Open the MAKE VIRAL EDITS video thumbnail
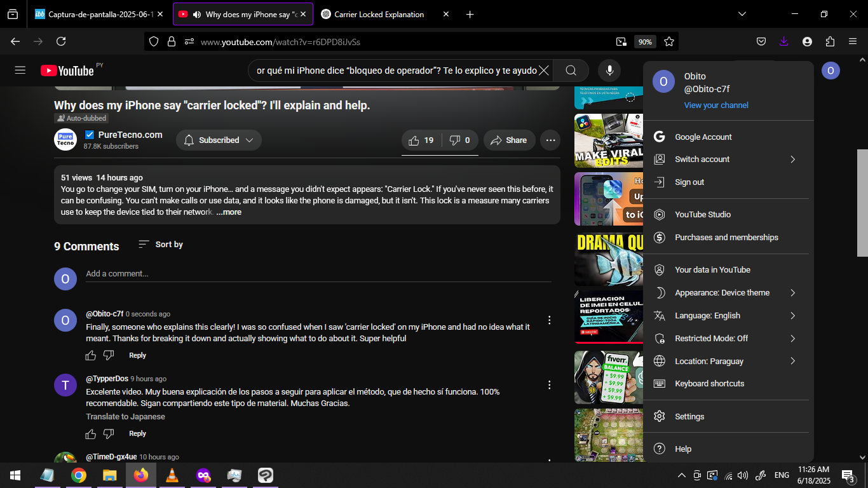This screenshot has width=868, height=488. 609,141
